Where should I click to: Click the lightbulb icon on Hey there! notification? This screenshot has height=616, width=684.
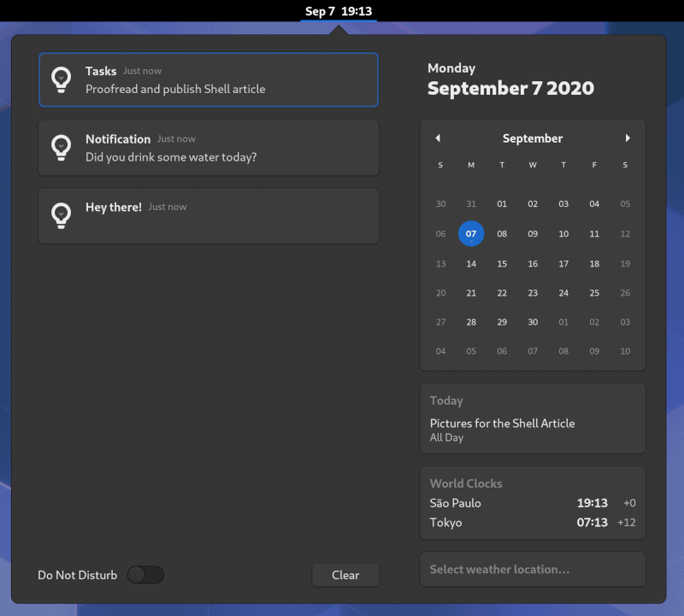pyautogui.click(x=62, y=214)
